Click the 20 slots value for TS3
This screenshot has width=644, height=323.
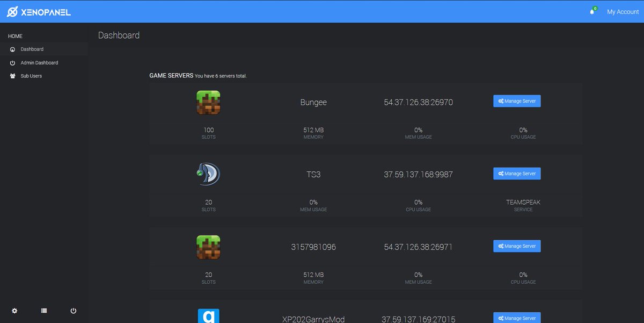coord(208,203)
